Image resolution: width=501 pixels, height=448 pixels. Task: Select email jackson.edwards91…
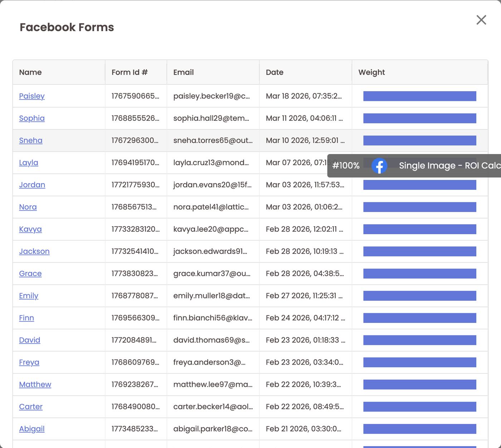tap(210, 251)
